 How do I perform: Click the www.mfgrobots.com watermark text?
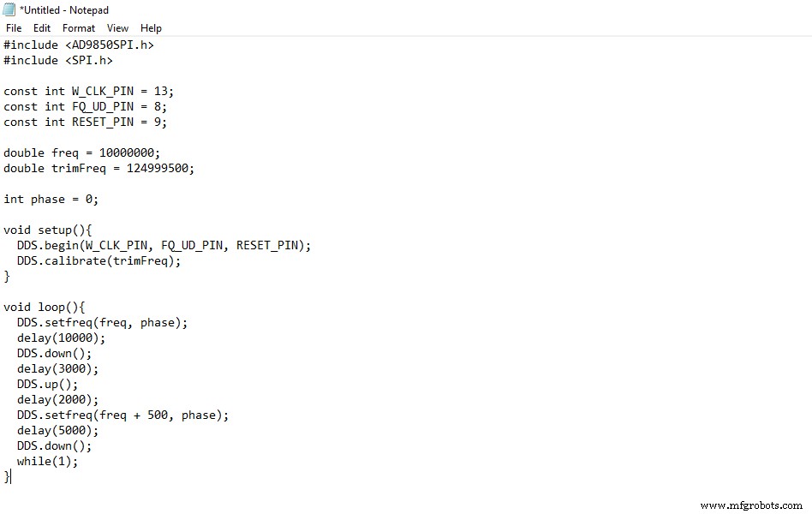pos(751,505)
